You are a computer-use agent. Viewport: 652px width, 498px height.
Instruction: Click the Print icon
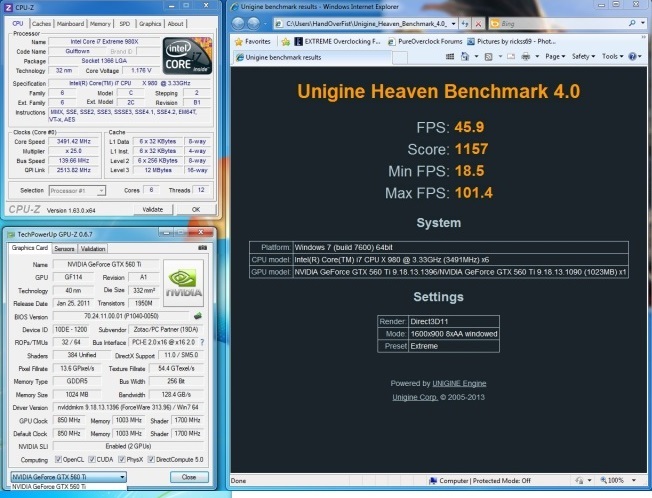click(x=526, y=57)
